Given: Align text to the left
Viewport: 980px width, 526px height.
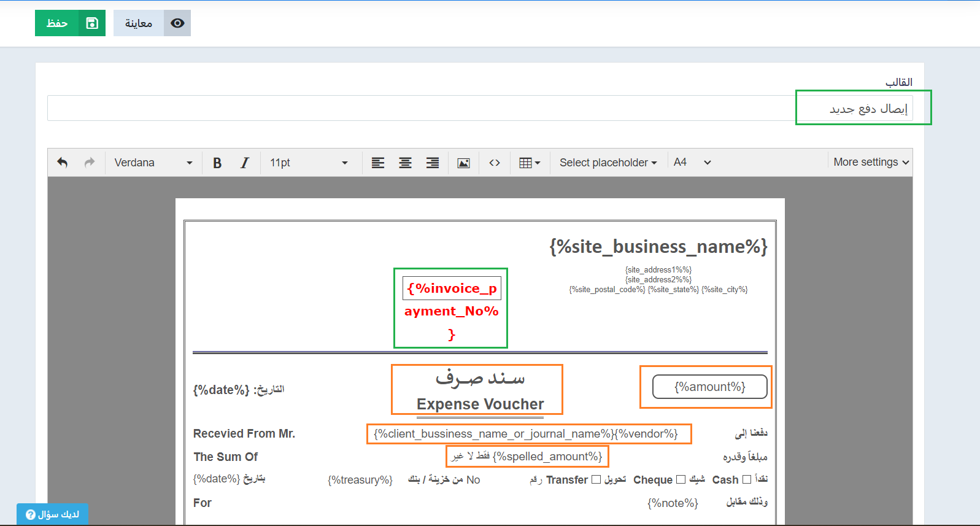Looking at the screenshot, I should coord(378,163).
